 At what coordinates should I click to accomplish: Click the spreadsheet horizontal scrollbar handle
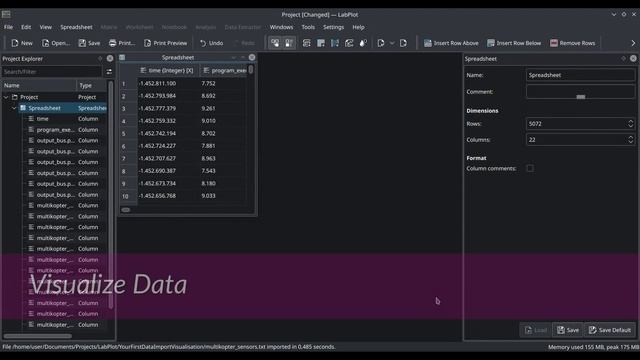click(x=126, y=210)
